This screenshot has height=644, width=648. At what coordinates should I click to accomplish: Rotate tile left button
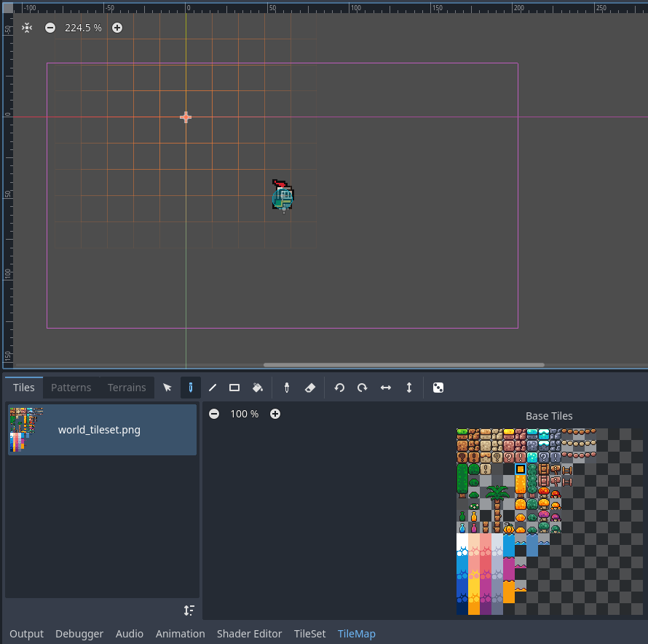[339, 388]
